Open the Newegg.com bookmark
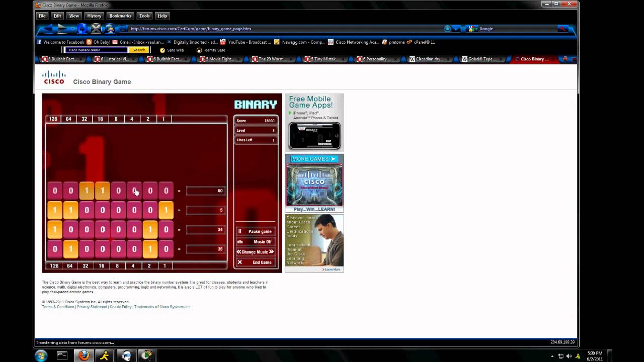Image resolution: width=644 pixels, height=362 pixels. (299, 42)
